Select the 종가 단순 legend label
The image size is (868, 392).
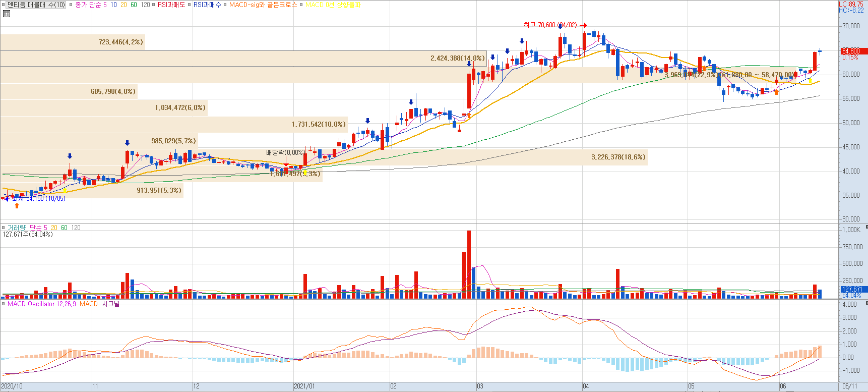point(88,5)
